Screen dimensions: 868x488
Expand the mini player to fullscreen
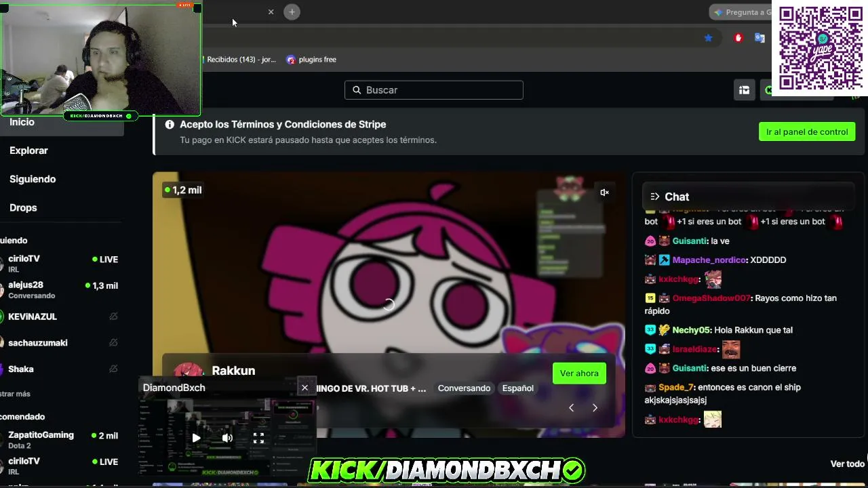click(258, 438)
